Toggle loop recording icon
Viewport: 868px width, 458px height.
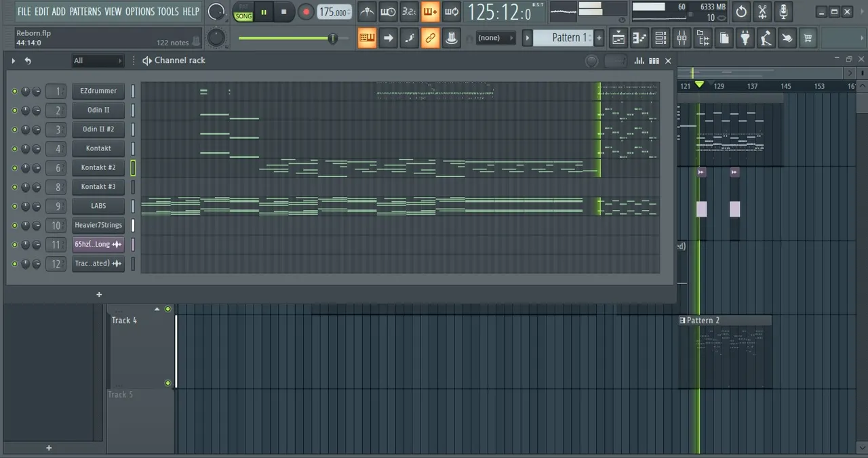click(451, 12)
